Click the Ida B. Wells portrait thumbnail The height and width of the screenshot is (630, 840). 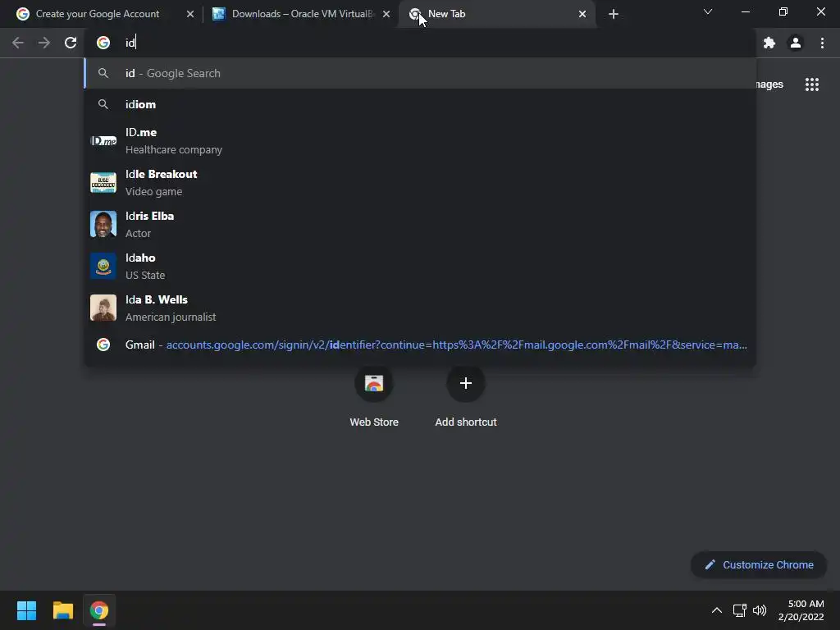tap(103, 308)
